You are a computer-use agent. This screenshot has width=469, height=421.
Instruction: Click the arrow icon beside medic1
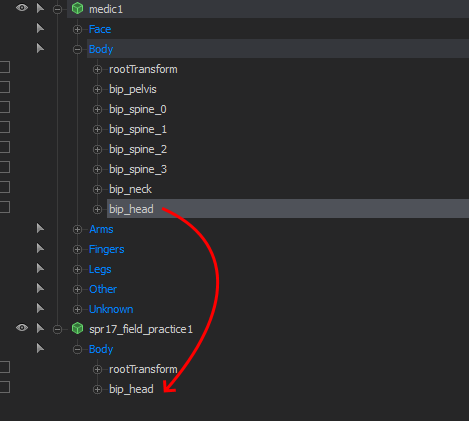[x=40, y=8]
